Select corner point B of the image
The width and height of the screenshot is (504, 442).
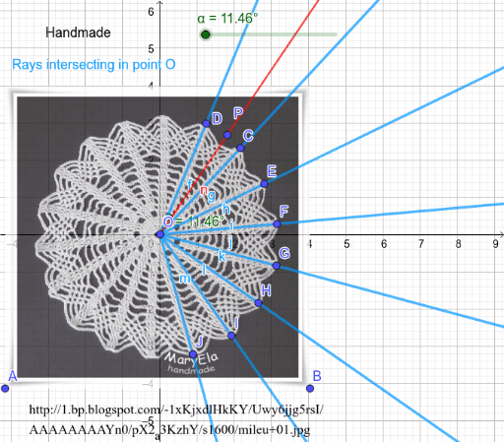point(310,389)
